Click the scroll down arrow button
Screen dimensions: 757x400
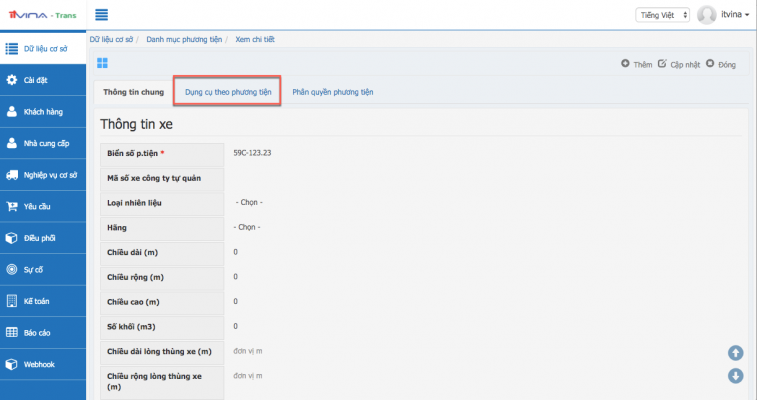point(735,376)
